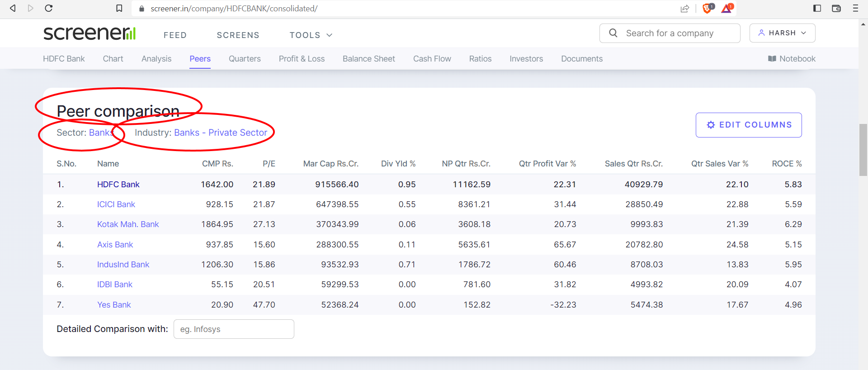868x370 pixels.
Task: Open Brave Shields lion icon
Action: [708, 8]
